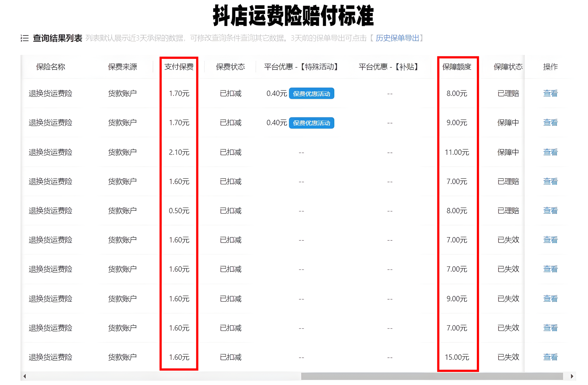
Task: Select the 15.00元 coverage cell
Action: point(457,357)
